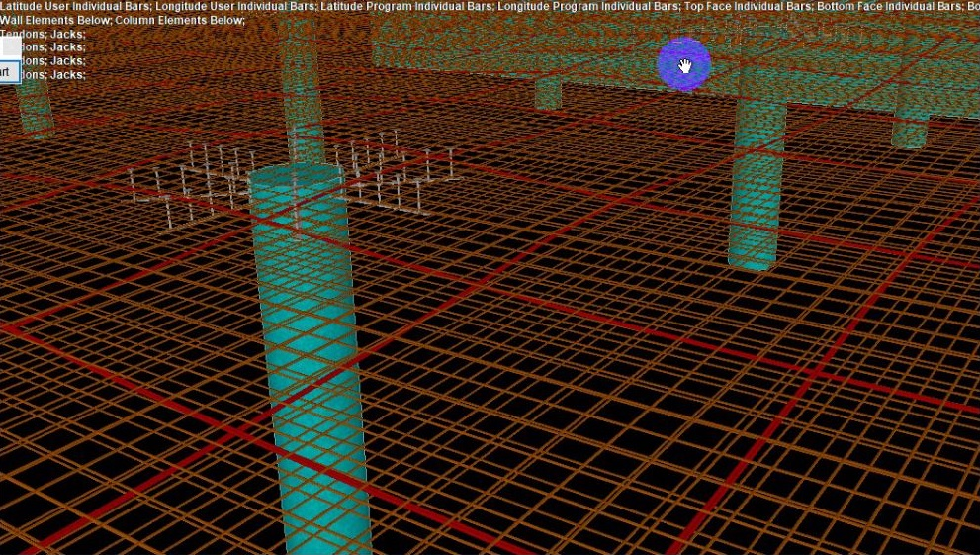The height and width of the screenshot is (555, 980).
Task: Click the short cyan column at far right
Action: [x=910, y=124]
